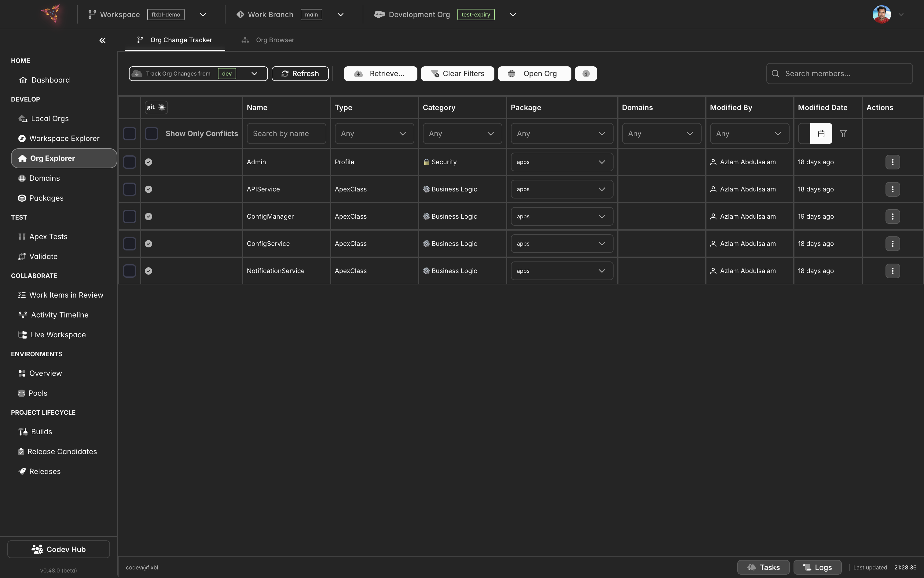Open the Logs panel button
Viewport: 924px width, 578px height.
click(817, 567)
